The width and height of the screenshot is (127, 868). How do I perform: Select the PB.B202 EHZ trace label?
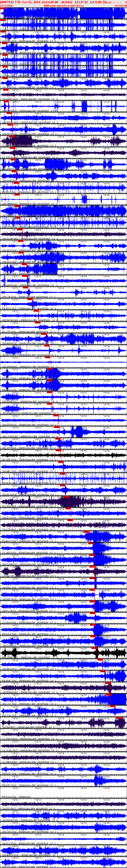30,633
